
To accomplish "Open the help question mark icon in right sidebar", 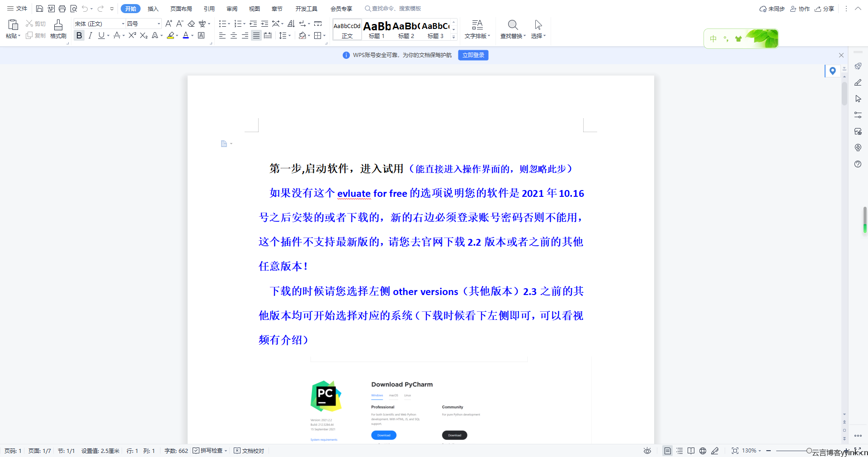I will pos(858,164).
